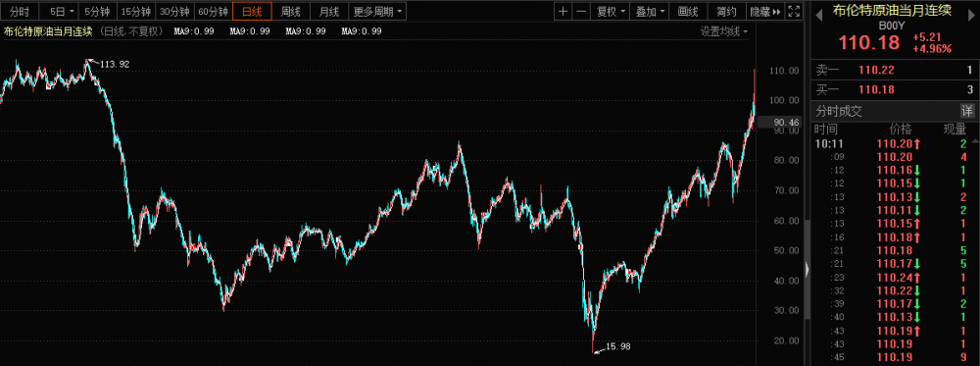Screen dimensions: 980x366
Task: Select the 30分钟 period tab
Action: (174, 11)
